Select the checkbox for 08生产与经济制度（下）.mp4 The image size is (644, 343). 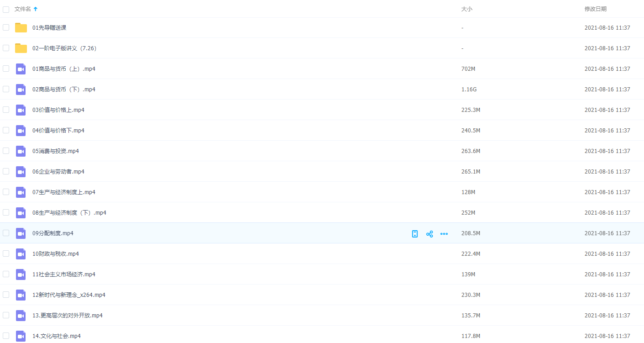[6, 212]
